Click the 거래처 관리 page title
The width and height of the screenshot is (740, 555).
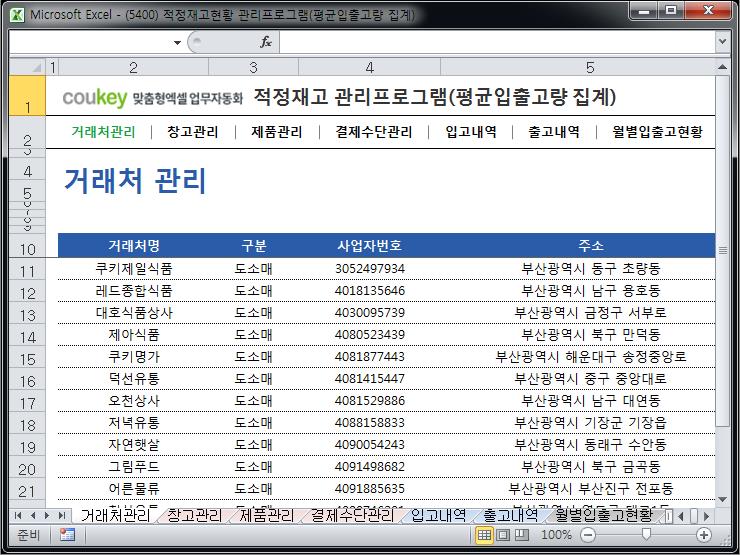(135, 181)
